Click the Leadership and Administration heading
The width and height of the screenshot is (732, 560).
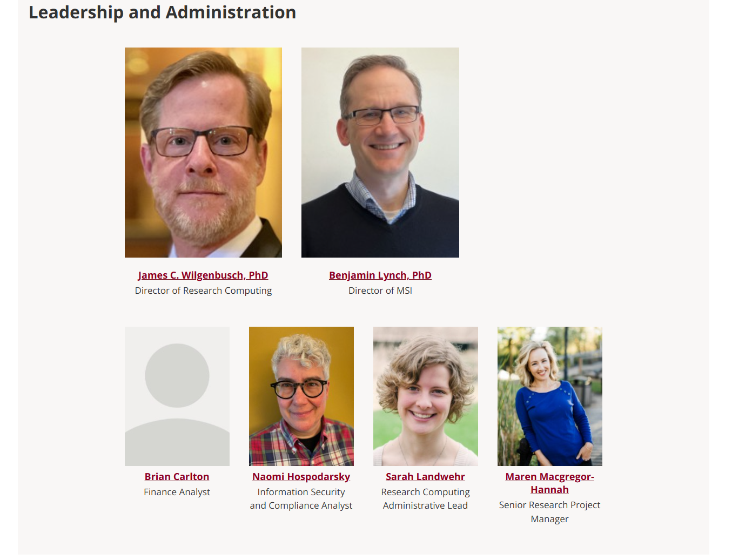point(162,12)
